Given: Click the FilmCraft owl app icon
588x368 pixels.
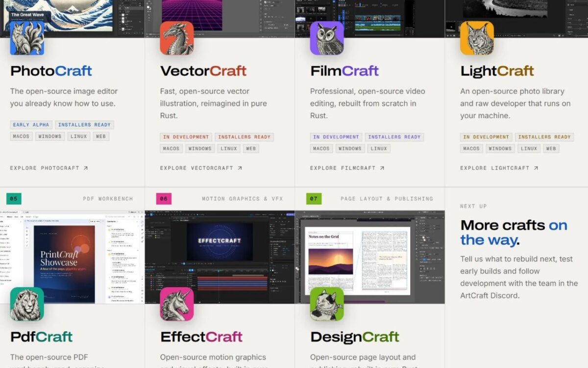Looking at the screenshot, I should [327, 38].
